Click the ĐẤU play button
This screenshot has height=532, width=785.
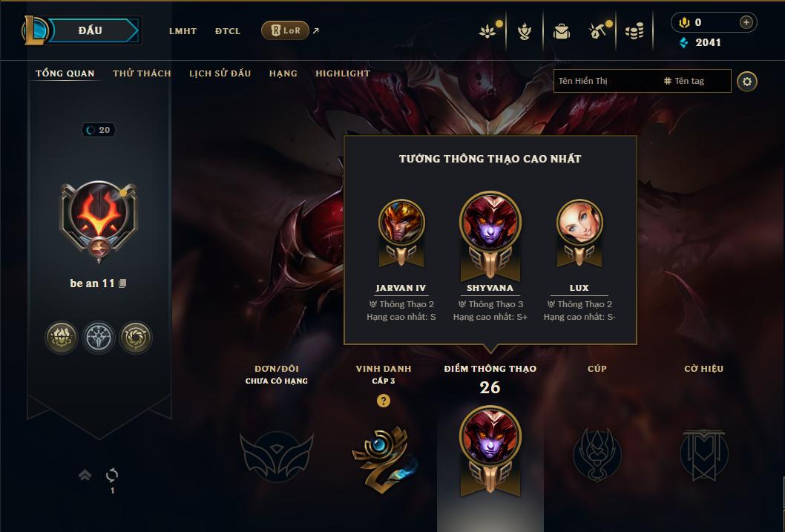[91, 30]
